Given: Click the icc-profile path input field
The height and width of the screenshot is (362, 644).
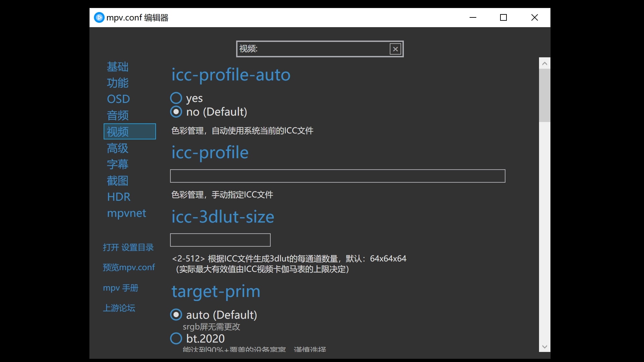Looking at the screenshot, I should (337, 176).
